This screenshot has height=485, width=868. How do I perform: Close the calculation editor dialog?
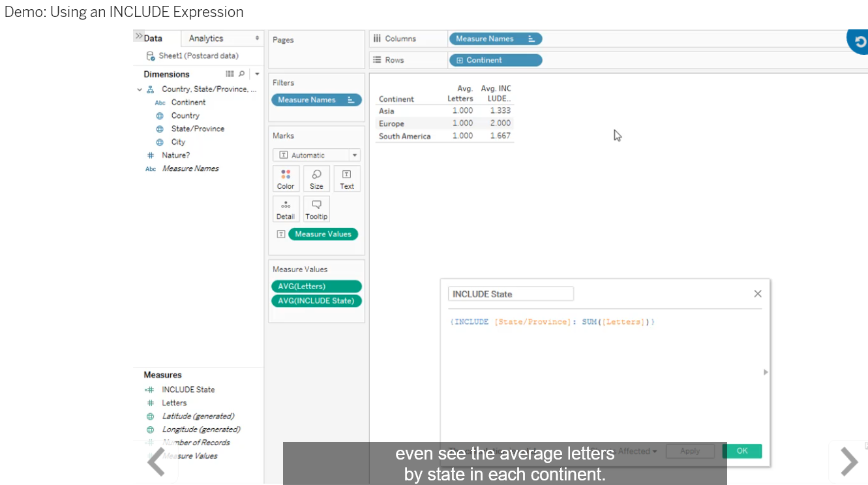[x=758, y=294]
